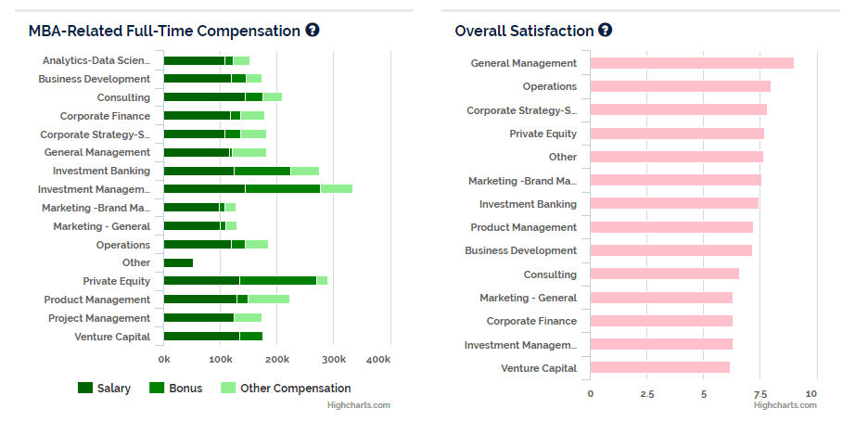The height and width of the screenshot is (434, 868).
Task: Click the Operations pink satisfaction bar
Action: pyautogui.click(x=681, y=86)
